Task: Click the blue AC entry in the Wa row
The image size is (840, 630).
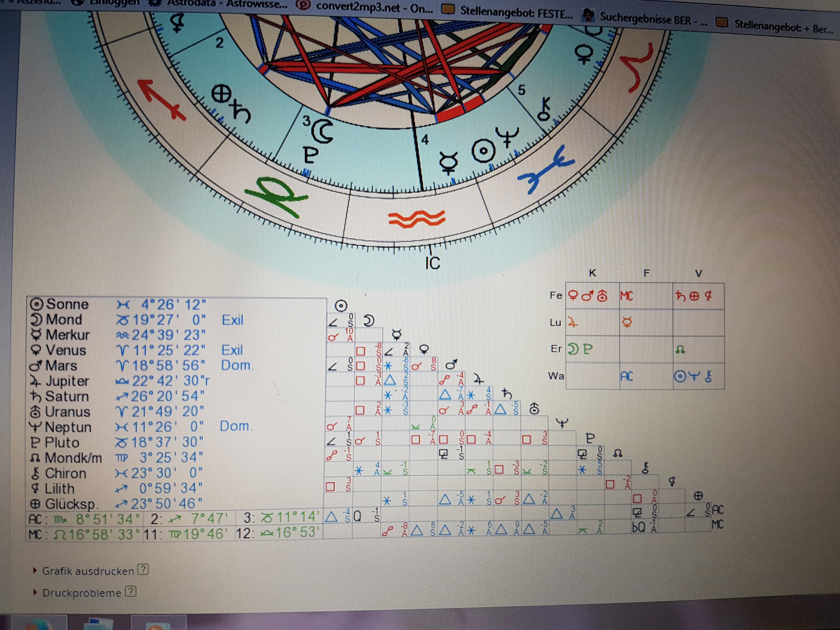Action: (627, 377)
